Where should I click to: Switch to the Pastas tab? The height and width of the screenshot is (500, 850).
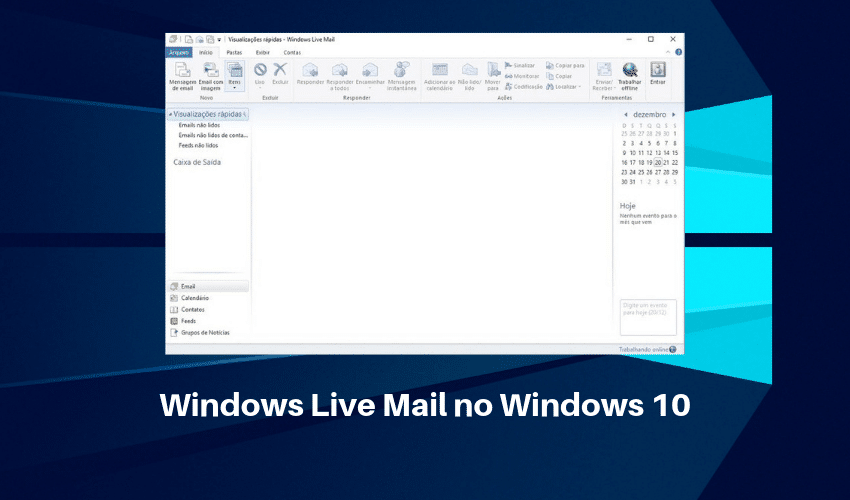[x=234, y=53]
